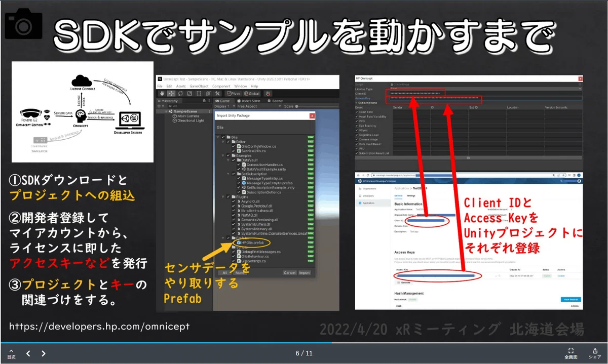Click the Client ID field in HP Omnicept
This screenshot has height=364, width=608.
(x=485, y=94)
